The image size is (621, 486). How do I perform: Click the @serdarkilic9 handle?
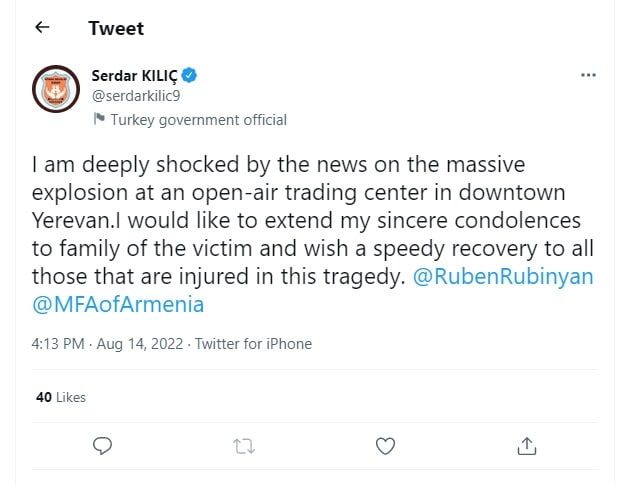point(136,96)
